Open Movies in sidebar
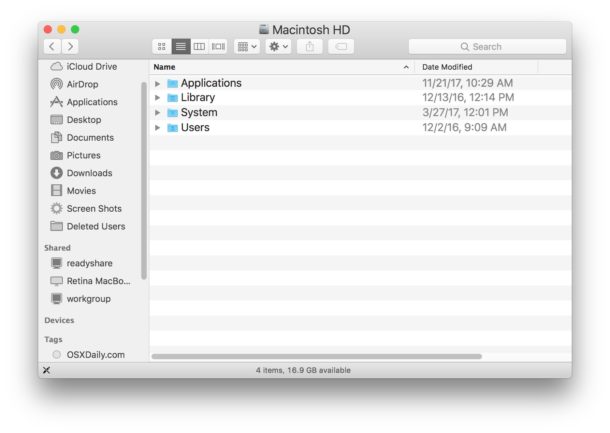Viewport: 610px width, 433px height. point(73,191)
